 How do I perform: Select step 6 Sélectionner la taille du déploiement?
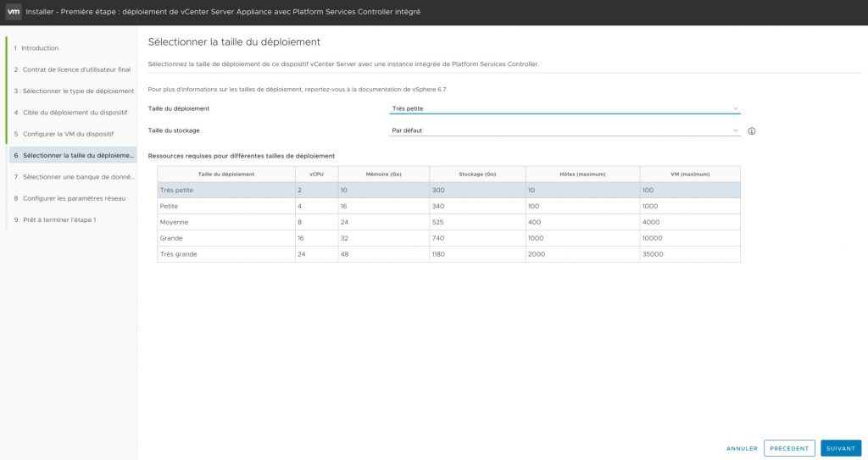[73, 156]
